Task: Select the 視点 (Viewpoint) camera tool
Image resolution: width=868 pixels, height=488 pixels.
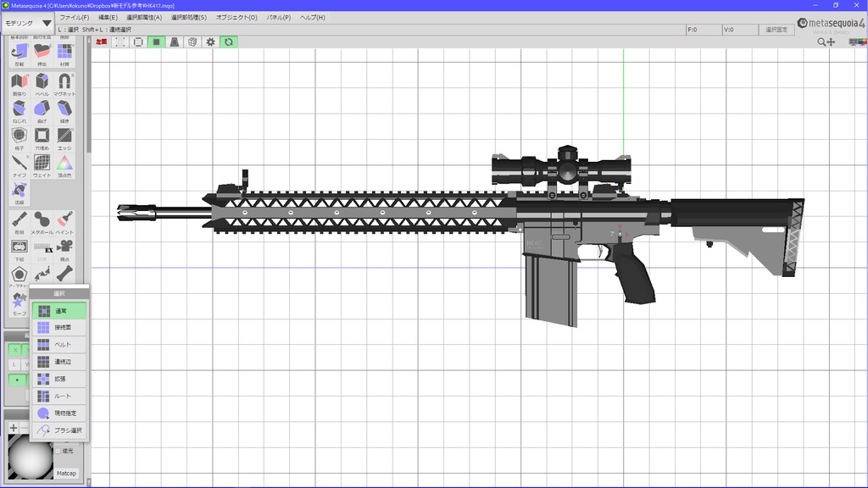Action: point(64,248)
